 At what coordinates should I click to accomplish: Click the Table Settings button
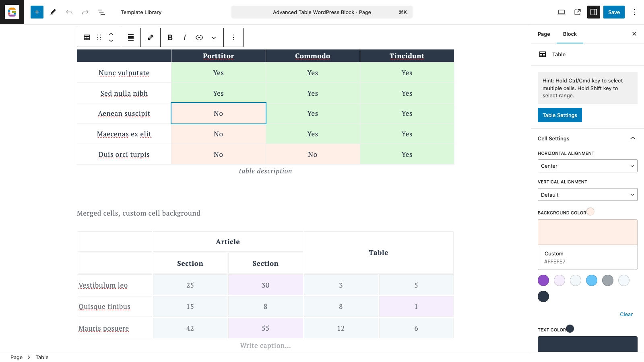560,115
